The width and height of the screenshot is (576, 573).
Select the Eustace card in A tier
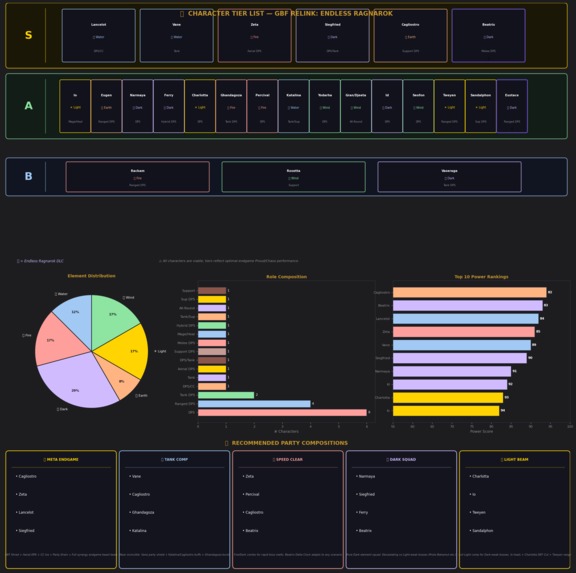pyautogui.click(x=512, y=106)
